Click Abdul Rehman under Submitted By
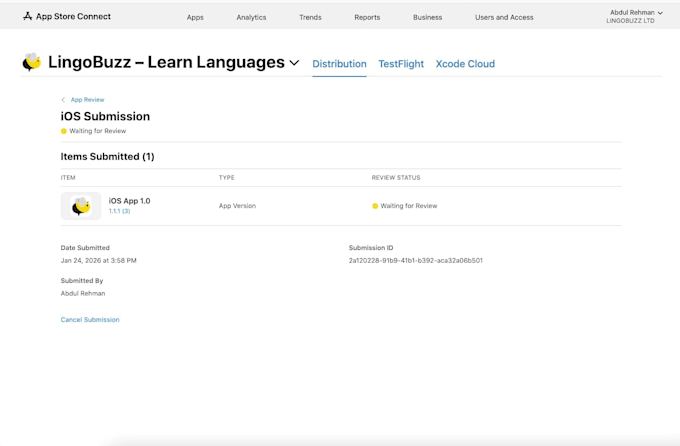 83,294
